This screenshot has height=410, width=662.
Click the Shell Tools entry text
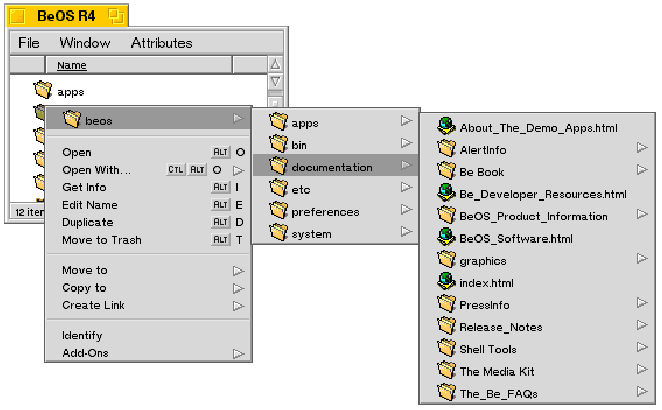point(488,349)
